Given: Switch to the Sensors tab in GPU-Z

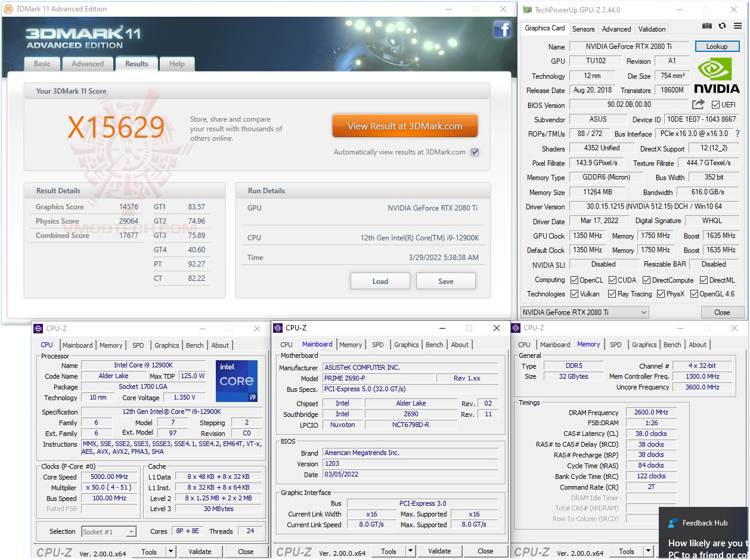Looking at the screenshot, I should point(583,28).
